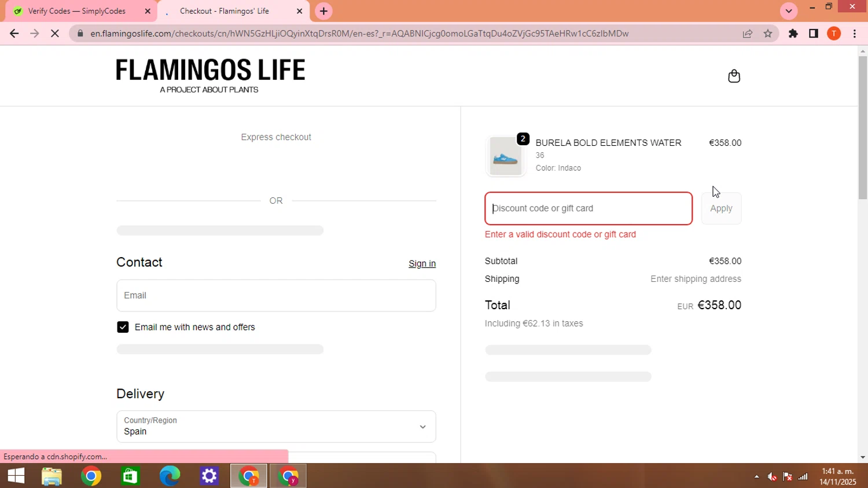Image resolution: width=868 pixels, height=488 pixels.
Task: Close the Checkout Flamingos' Life tab
Action: 299,11
